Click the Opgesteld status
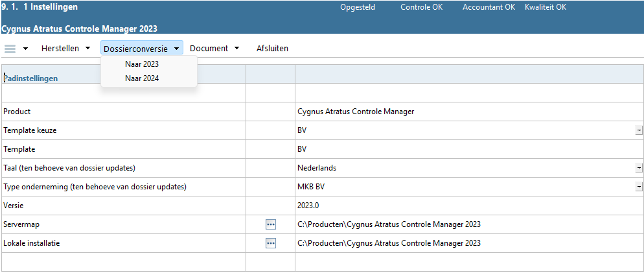The image size is (644, 273). (358, 7)
